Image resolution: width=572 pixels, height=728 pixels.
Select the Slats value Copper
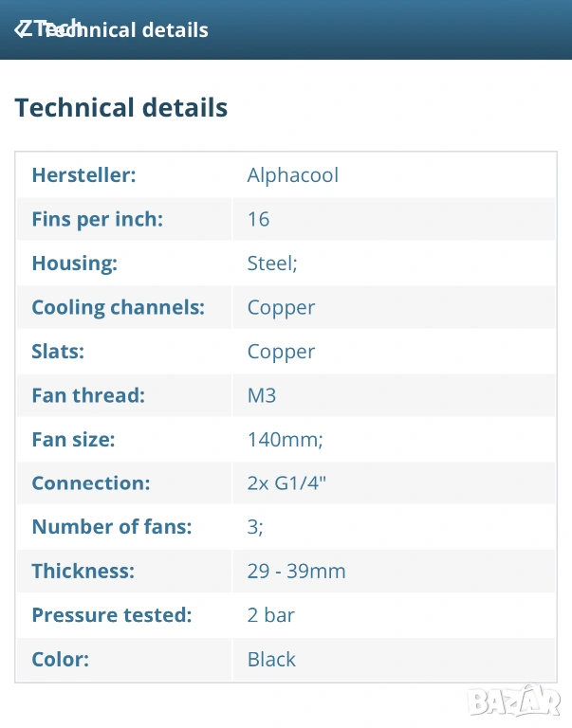[281, 352]
